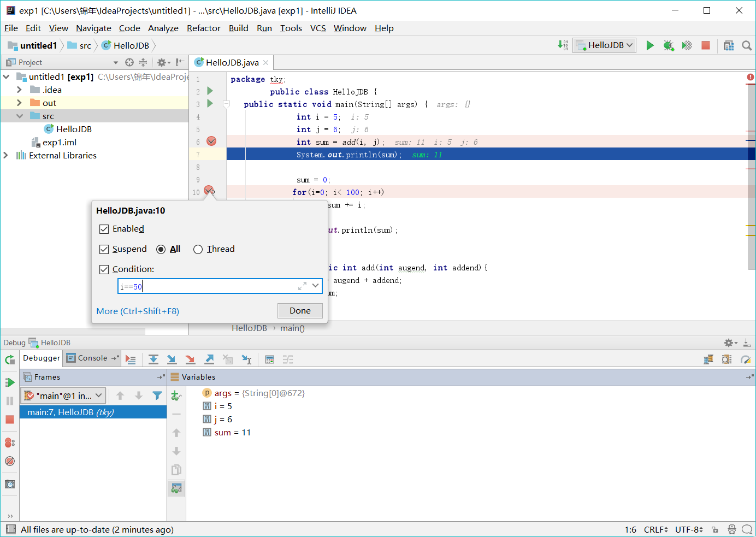This screenshot has width=756, height=537.
Task: Click the Step Over debugger icon
Action: [x=153, y=359]
